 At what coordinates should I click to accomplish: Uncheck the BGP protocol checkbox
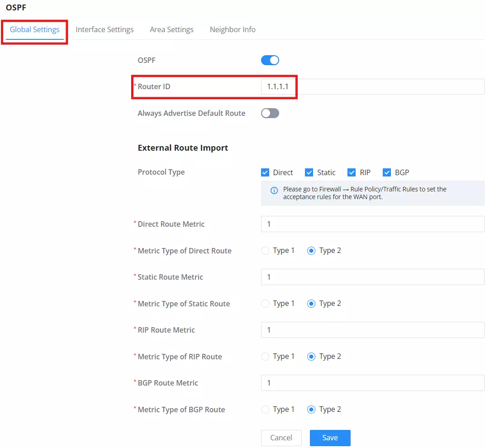pyautogui.click(x=387, y=172)
